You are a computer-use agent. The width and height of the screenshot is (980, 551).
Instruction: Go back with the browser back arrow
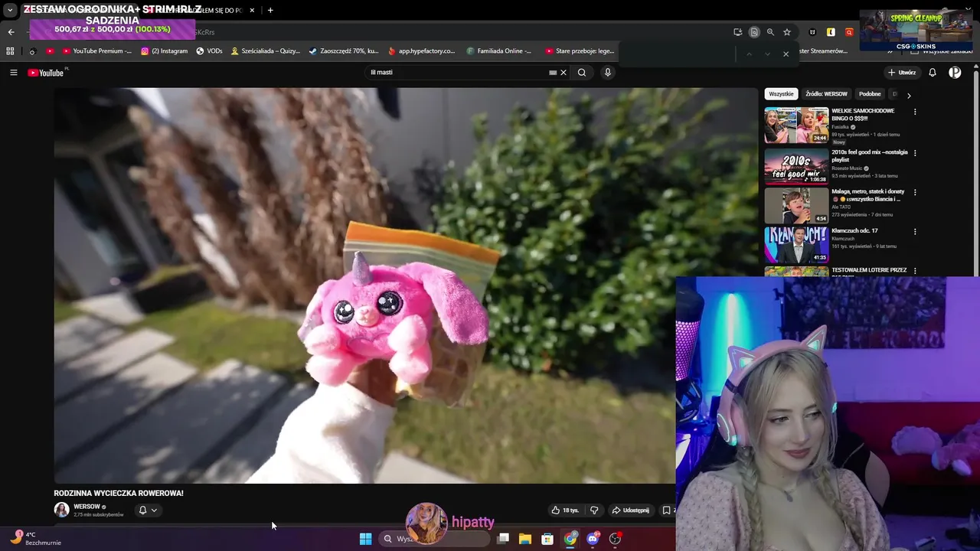pos(11,32)
